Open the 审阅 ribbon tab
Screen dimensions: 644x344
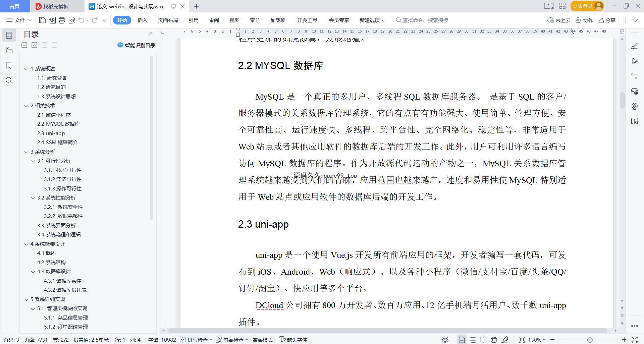tap(214, 20)
